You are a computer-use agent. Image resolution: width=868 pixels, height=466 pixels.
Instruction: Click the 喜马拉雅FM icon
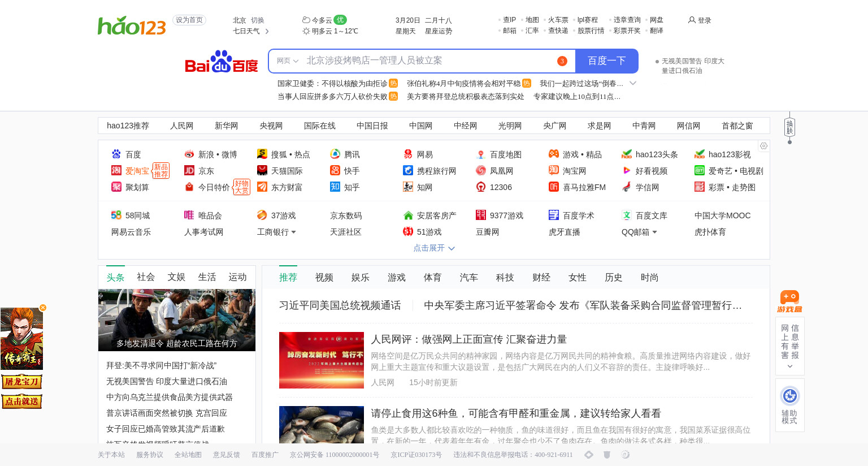coord(554,187)
